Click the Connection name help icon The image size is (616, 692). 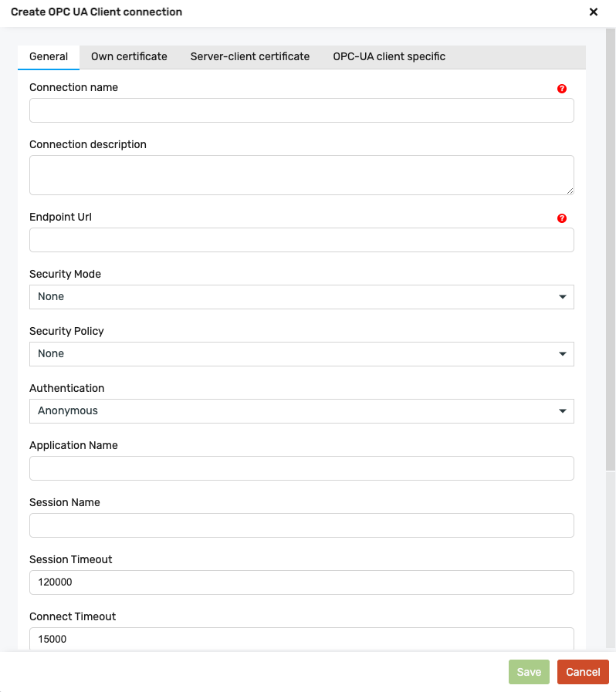(562, 89)
